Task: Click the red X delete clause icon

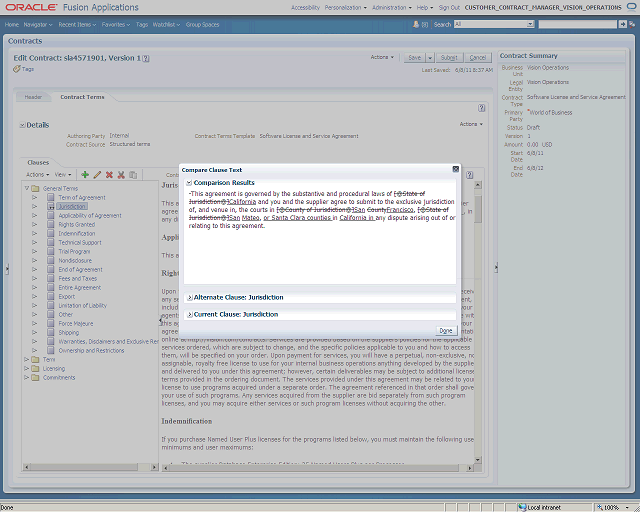Action: coord(109,175)
